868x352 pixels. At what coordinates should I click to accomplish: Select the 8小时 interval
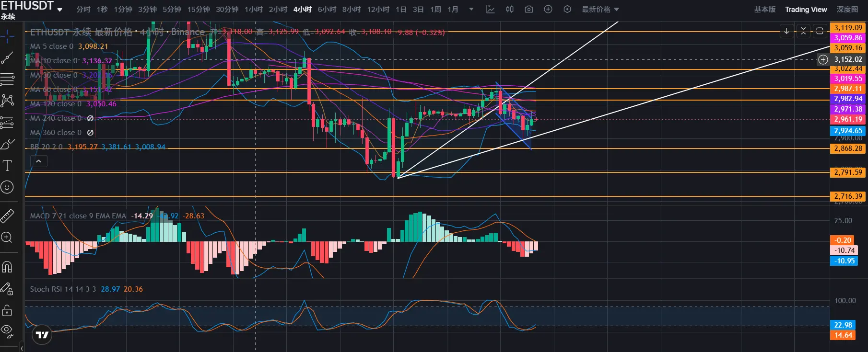[352, 10]
